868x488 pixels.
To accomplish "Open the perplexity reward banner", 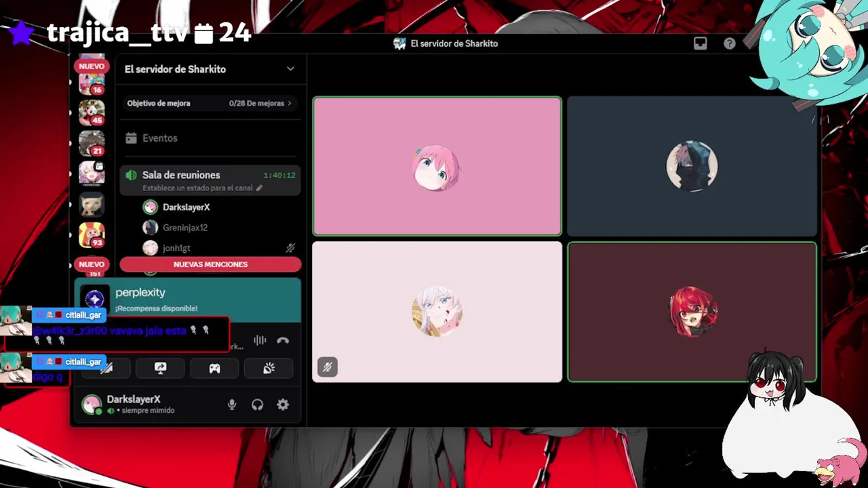I will (187, 300).
